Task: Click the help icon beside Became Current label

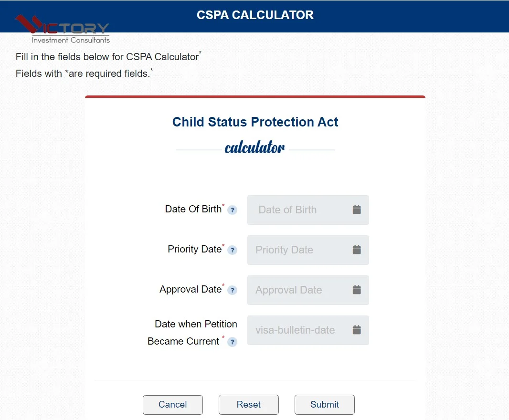Action: 232,342
